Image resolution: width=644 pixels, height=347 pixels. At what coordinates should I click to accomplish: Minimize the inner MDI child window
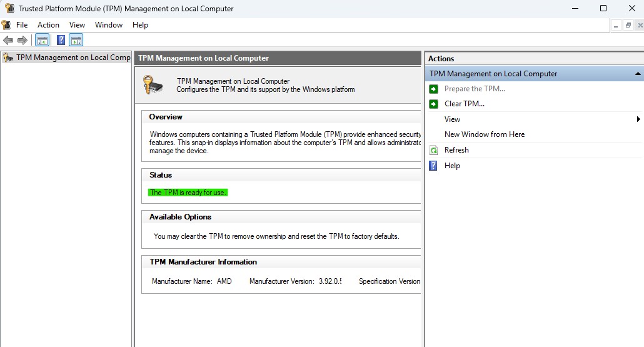pyautogui.click(x=616, y=26)
